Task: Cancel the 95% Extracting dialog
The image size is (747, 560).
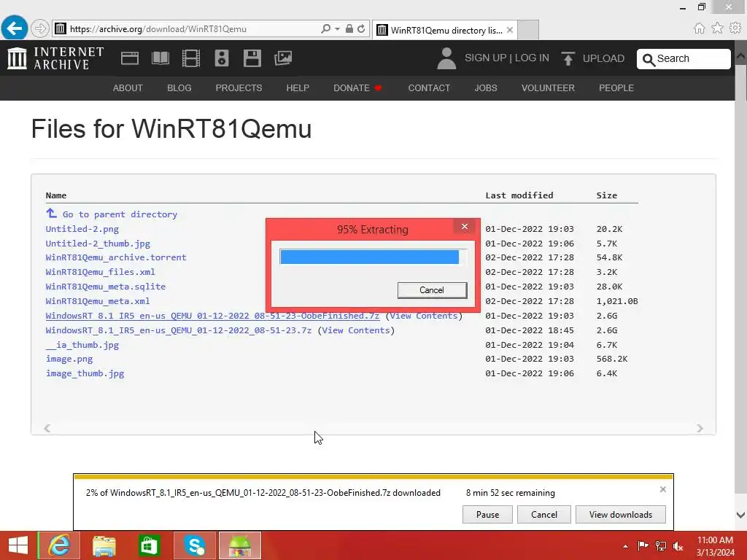Action: coord(432,290)
